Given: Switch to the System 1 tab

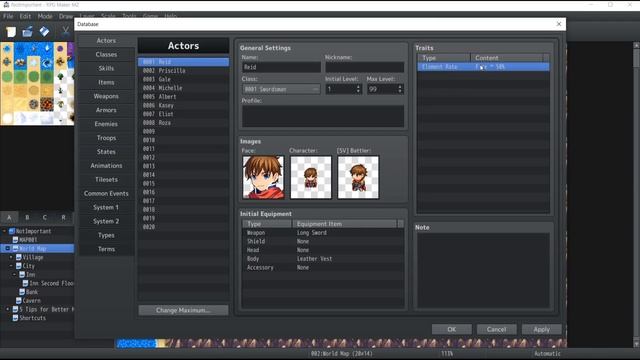Looking at the screenshot, I should coord(106,207).
